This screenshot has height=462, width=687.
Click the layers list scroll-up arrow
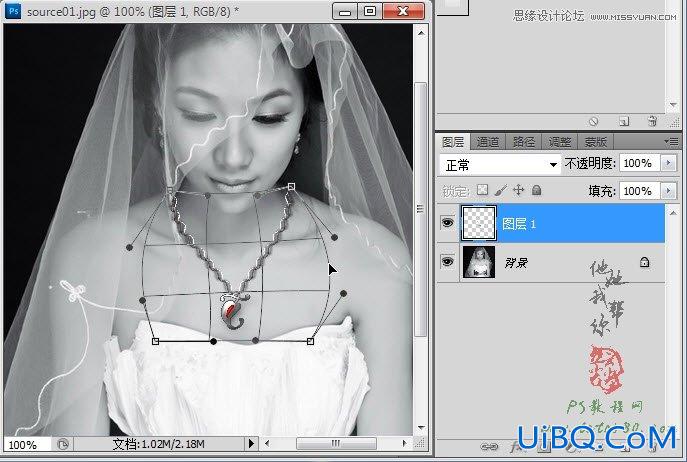pyautogui.click(x=673, y=213)
